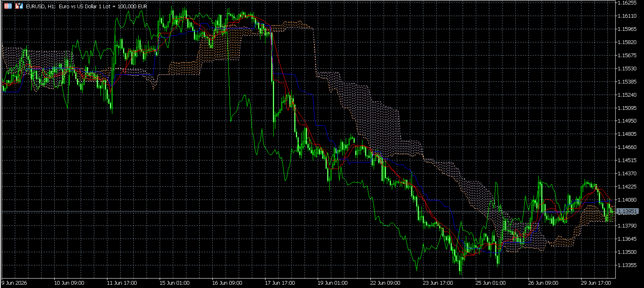644x288 pixels.
Task: Click the 11 Jun 17:00 time label
Action: 122,283
